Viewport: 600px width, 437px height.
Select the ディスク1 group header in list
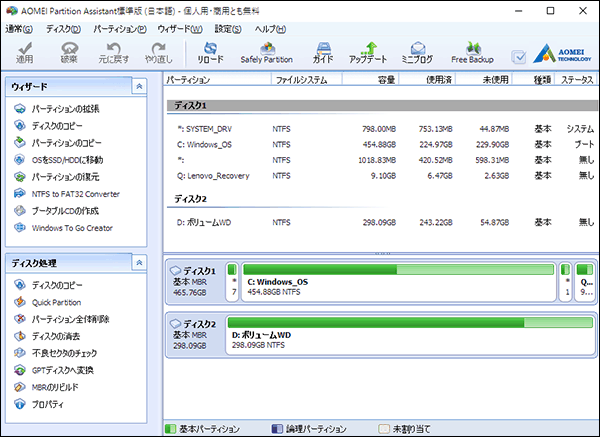point(383,106)
